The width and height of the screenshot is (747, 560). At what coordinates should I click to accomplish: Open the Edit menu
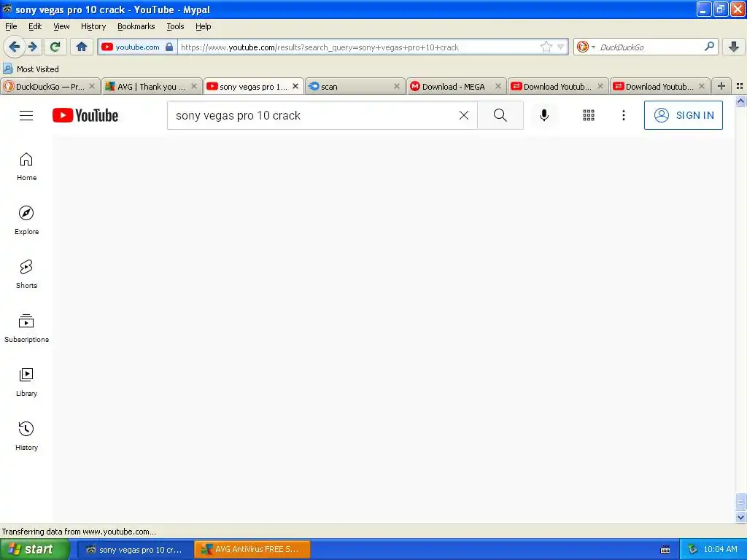pyautogui.click(x=35, y=26)
